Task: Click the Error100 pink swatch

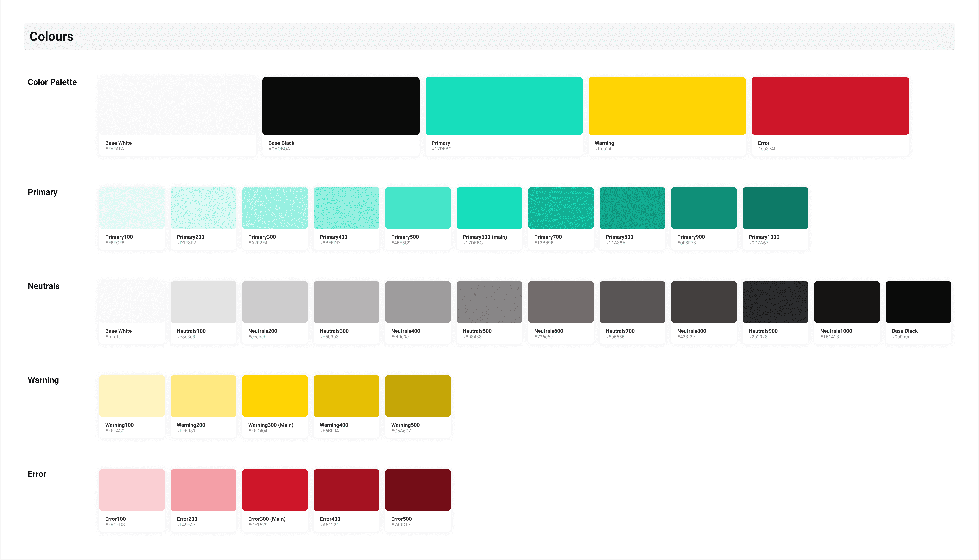Action: point(132,490)
